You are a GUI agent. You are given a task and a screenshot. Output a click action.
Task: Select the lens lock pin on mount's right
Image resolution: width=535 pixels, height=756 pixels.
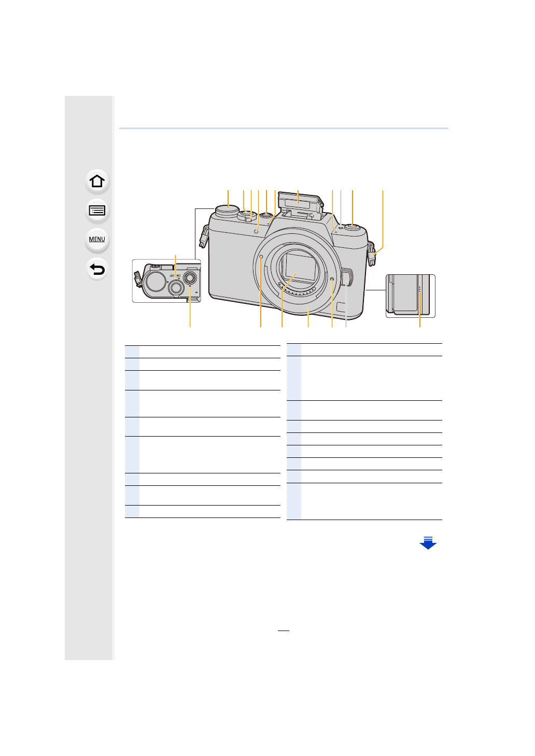(332, 280)
